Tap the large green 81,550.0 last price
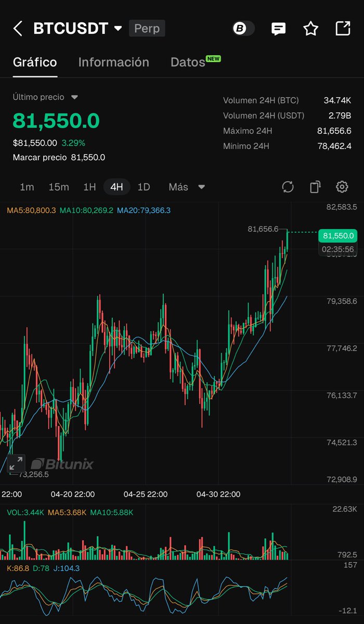This screenshot has width=364, height=624. pyautogui.click(x=56, y=120)
